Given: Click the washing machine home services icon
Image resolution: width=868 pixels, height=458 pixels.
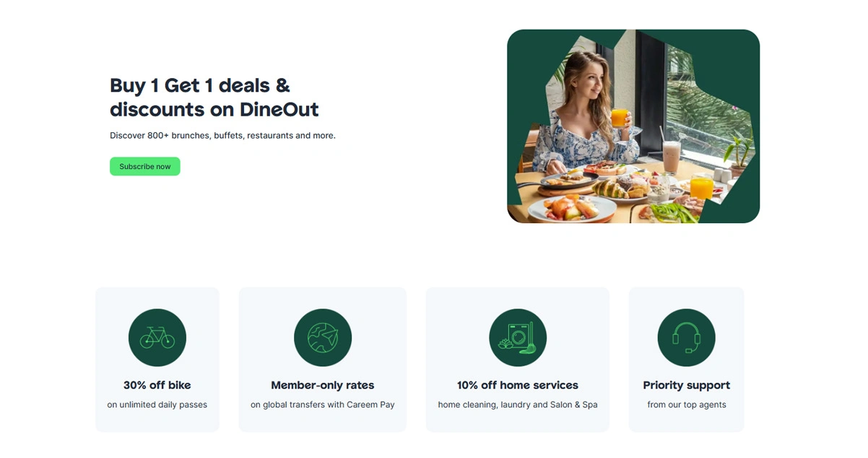Looking at the screenshot, I should point(518,337).
